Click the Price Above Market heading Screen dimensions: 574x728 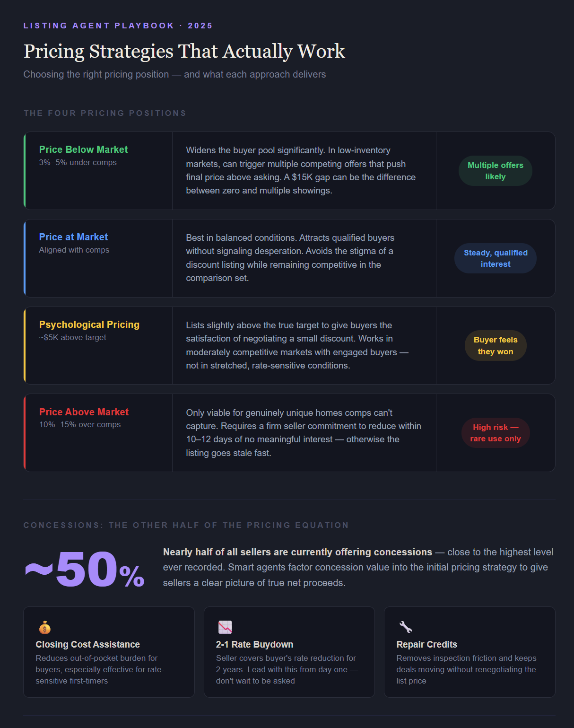click(84, 412)
